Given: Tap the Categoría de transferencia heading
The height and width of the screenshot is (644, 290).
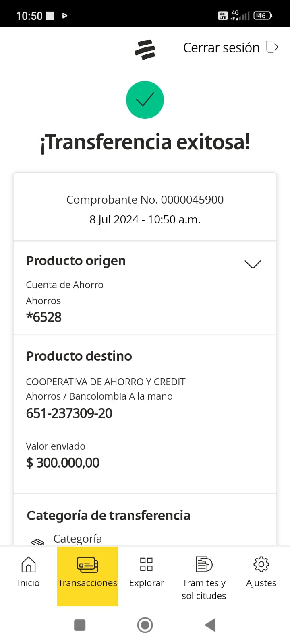Looking at the screenshot, I should point(109,515).
